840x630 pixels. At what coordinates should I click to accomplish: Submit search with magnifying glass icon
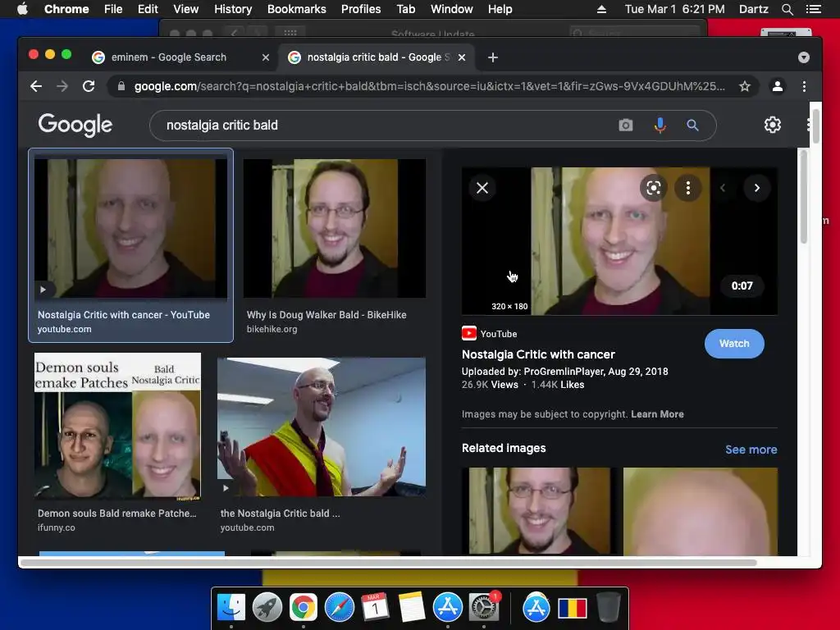(x=692, y=126)
